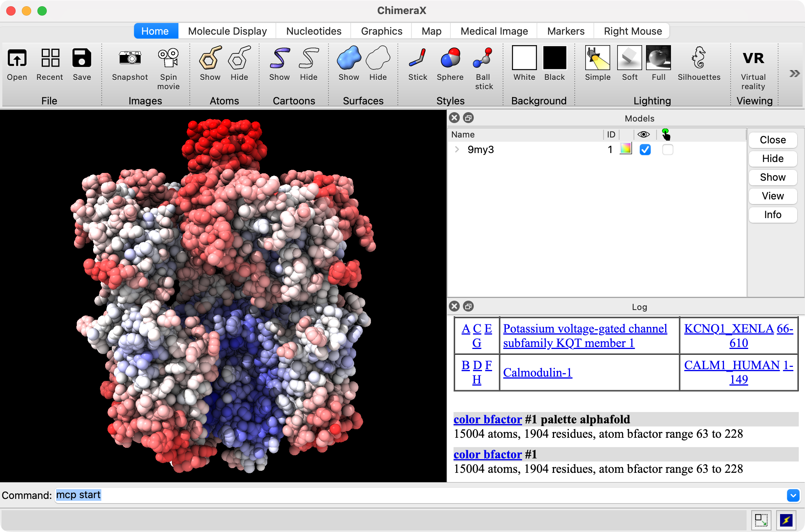The height and width of the screenshot is (532, 805).
Task: Click the 9my3 model color swatch
Action: (x=625, y=149)
